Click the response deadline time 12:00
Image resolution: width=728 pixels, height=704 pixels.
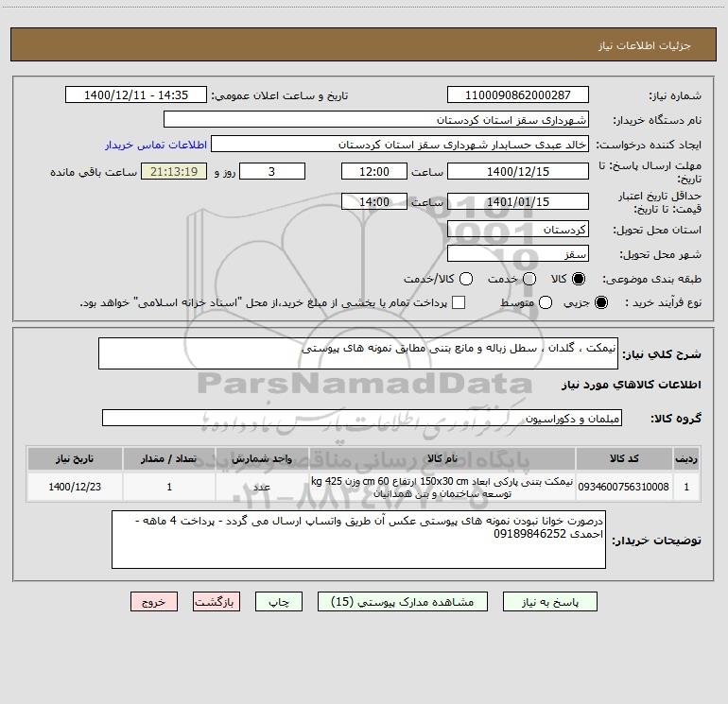click(x=374, y=171)
